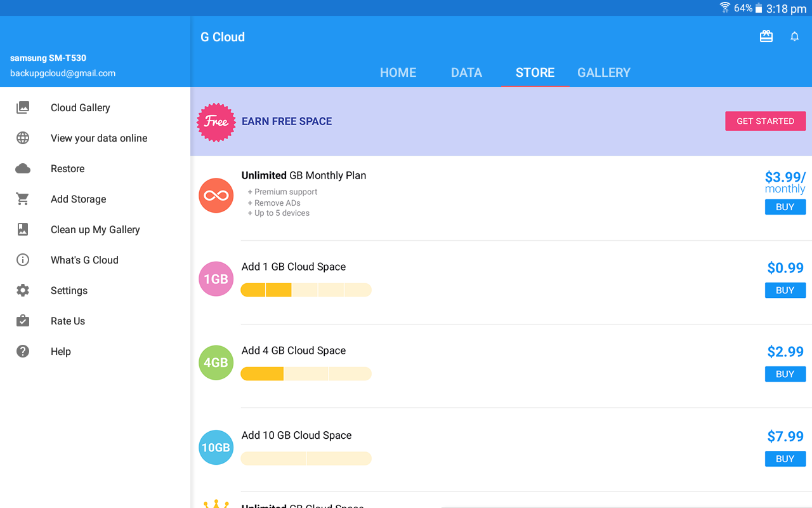Click the cloud Restore icon
Screen dimensions: 812x508
pyautogui.click(x=23, y=168)
